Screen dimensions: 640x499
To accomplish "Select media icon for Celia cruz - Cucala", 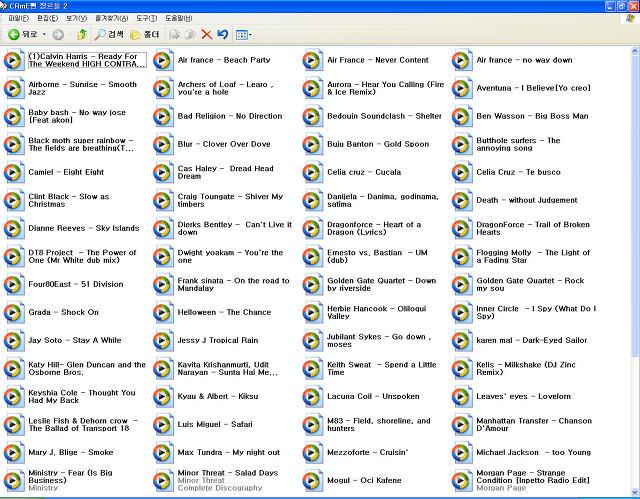I will (312, 173).
